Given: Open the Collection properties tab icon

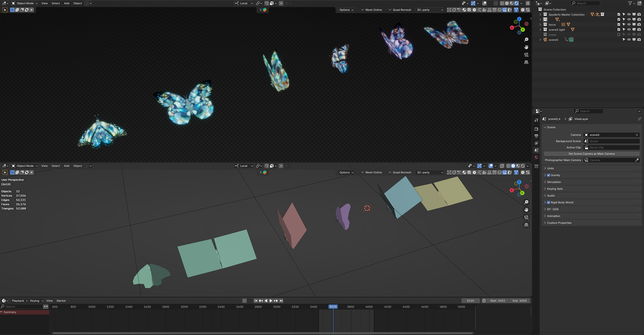Looking at the screenshot, I should [536, 166].
